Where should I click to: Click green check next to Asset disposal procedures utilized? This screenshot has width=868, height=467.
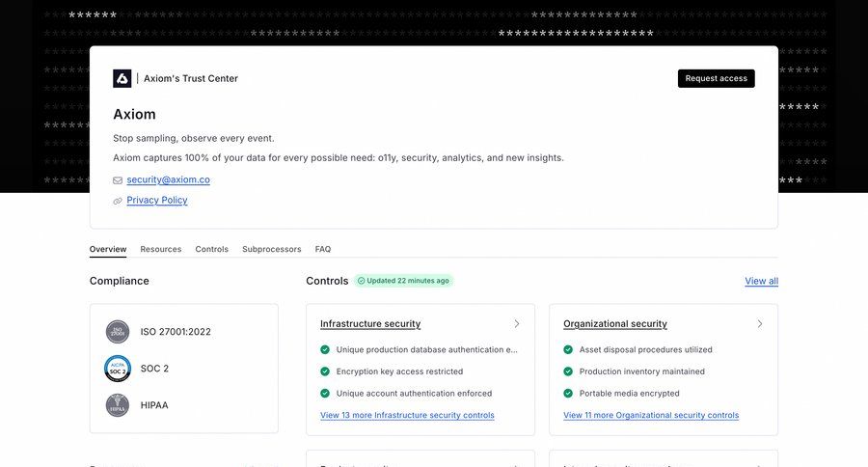tap(568, 349)
